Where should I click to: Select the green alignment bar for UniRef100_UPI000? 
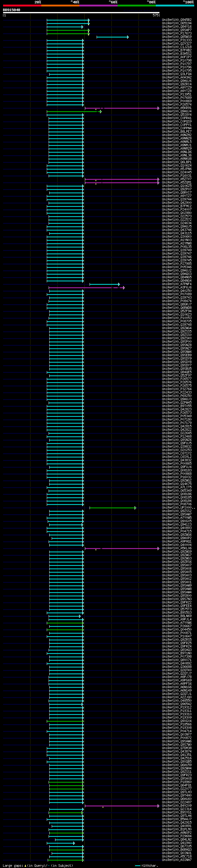point(113,508)
